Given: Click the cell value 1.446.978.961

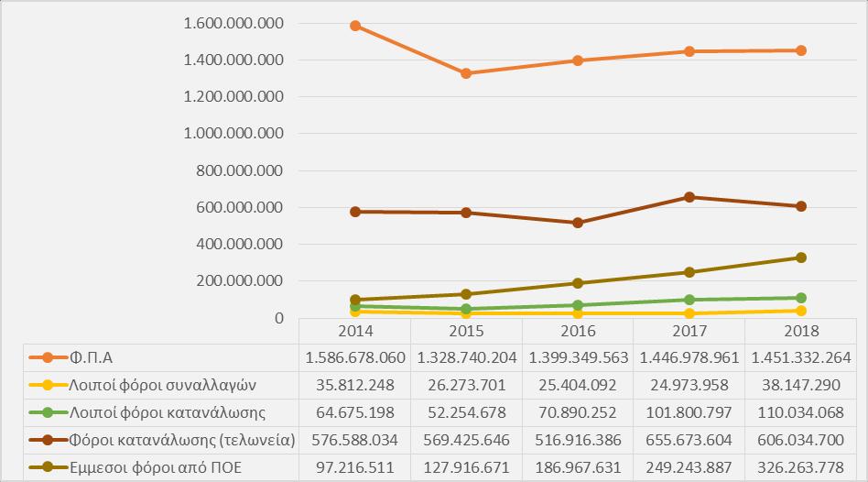Looking at the screenshot, I should (689, 358).
